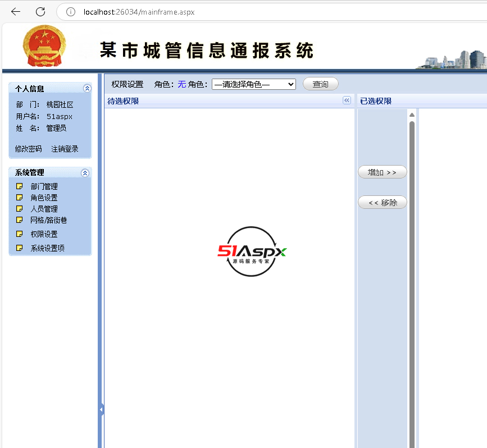Open 部门管理 menu item

pyautogui.click(x=44, y=186)
